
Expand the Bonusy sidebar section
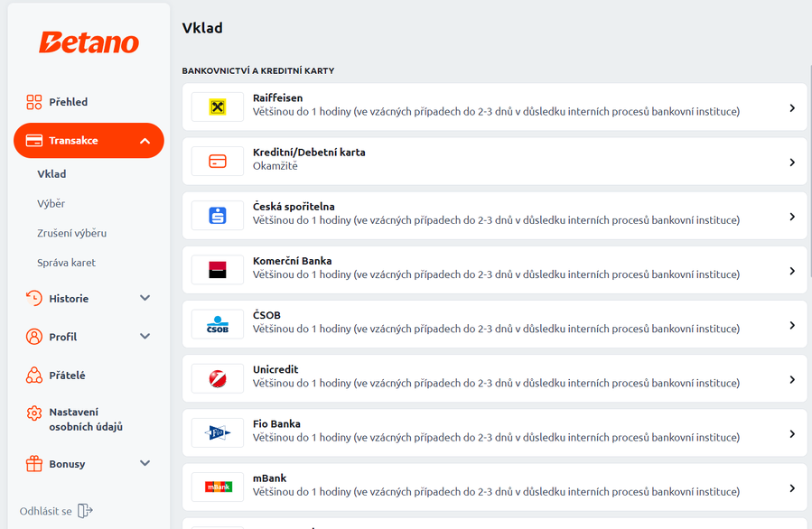pyautogui.click(x=145, y=464)
